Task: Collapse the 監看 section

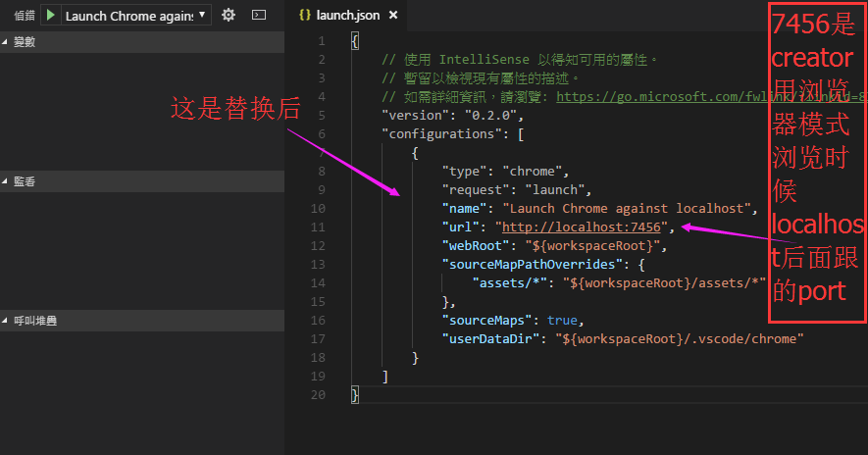Action: (24, 181)
